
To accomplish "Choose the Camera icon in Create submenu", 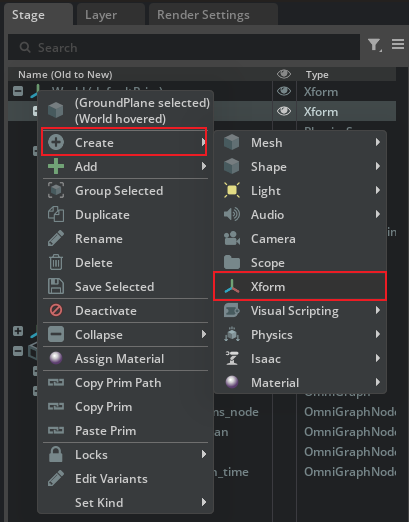I will coord(232,238).
